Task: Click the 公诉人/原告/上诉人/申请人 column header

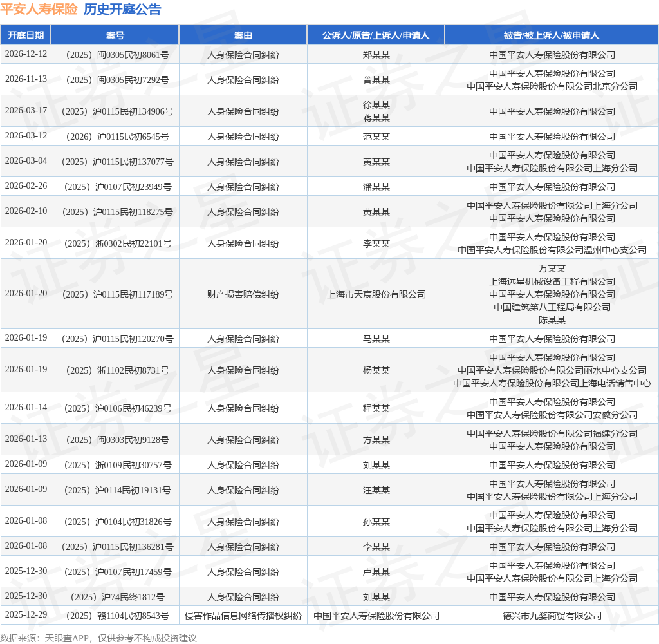Action: coord(376,35)
